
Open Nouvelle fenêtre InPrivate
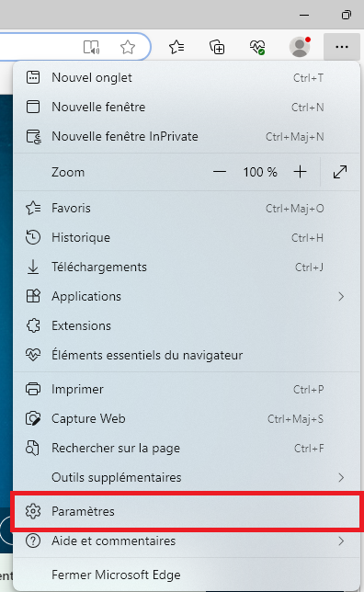point(187,137)
